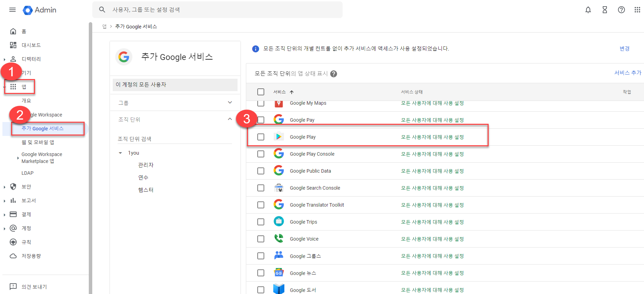Click the Google 뉴스 icon
The height and width of the screenshot is (294, 644).
point(278,273)
